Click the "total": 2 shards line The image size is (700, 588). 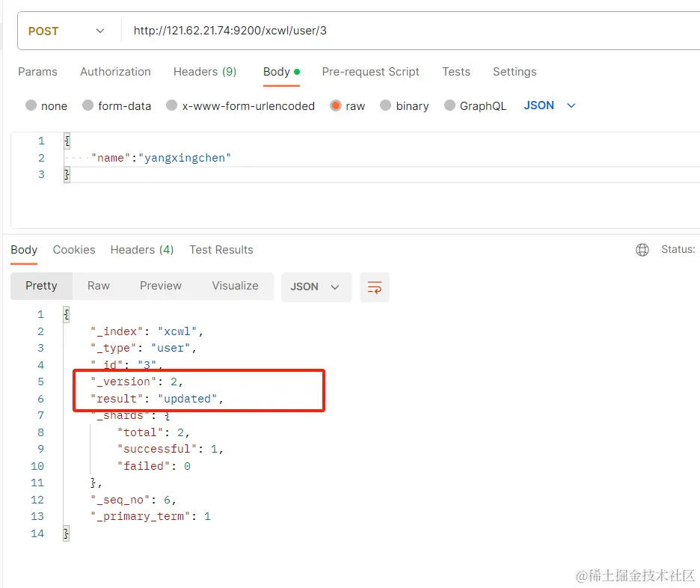click(153, 432)
